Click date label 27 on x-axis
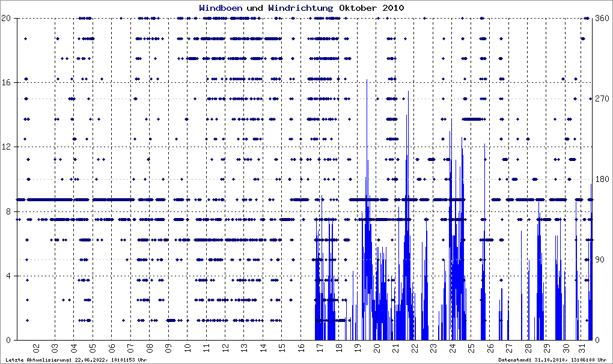The width and height of the screenshot is (613, 364). tap(510, 348)
